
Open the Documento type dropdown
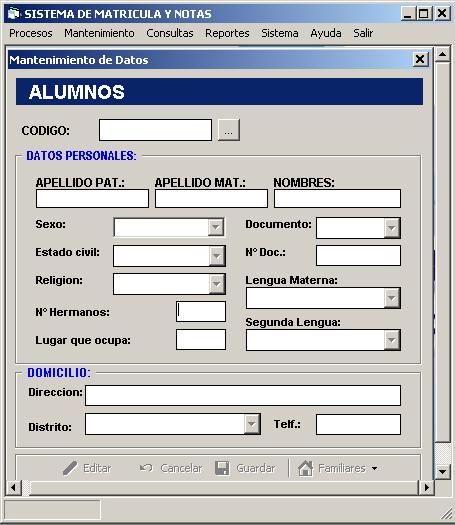(x=391, y=228)
